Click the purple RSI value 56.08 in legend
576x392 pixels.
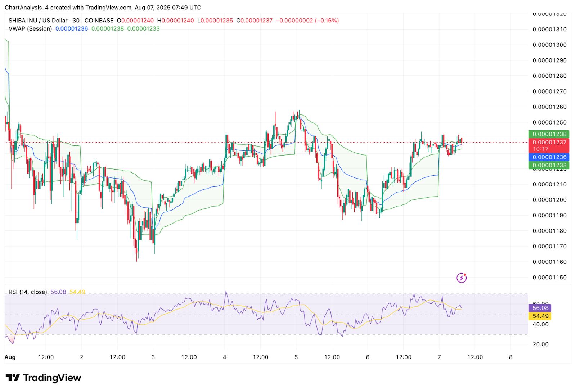point(58,292)
